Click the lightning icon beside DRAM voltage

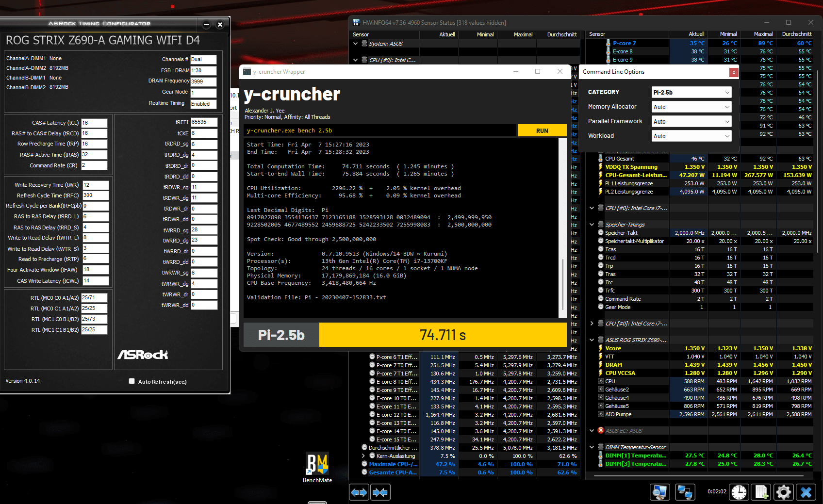601,365
